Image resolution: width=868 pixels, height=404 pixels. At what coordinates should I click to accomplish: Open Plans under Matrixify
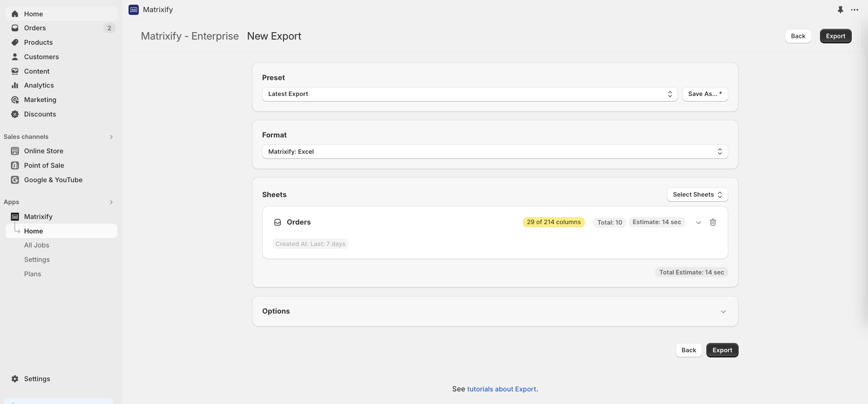coord(33,274)
